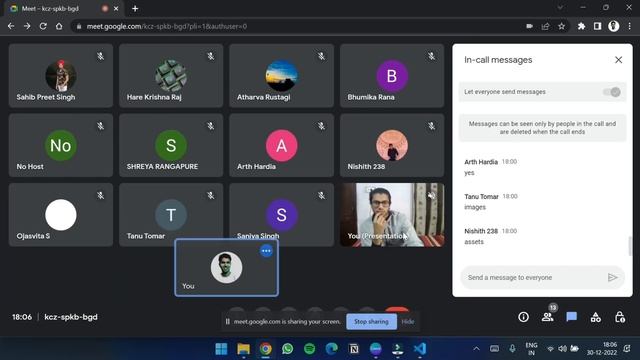
Task: Click muted mic icon on Hare Krishna Raj
Action: click(211, 56)
